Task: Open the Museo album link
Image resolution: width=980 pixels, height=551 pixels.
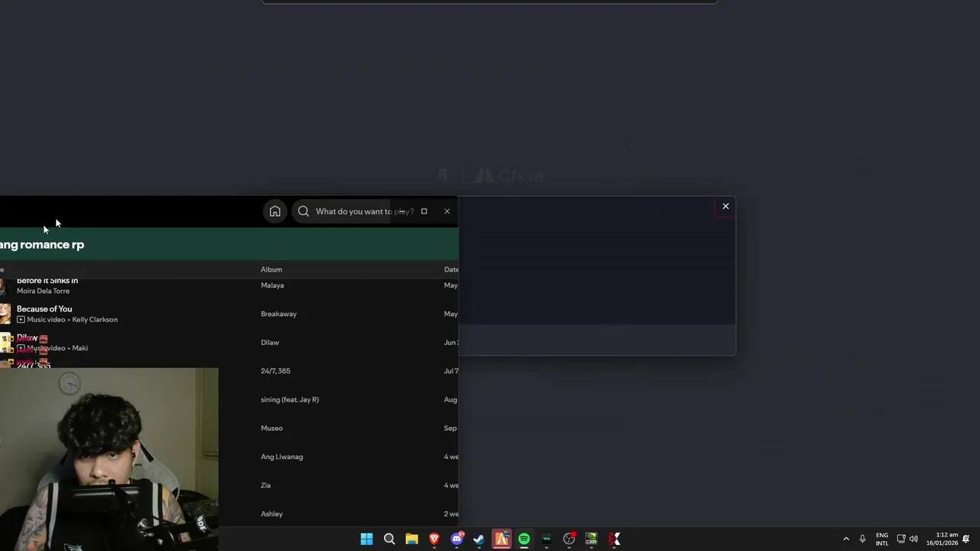Action: pos(271,428)
